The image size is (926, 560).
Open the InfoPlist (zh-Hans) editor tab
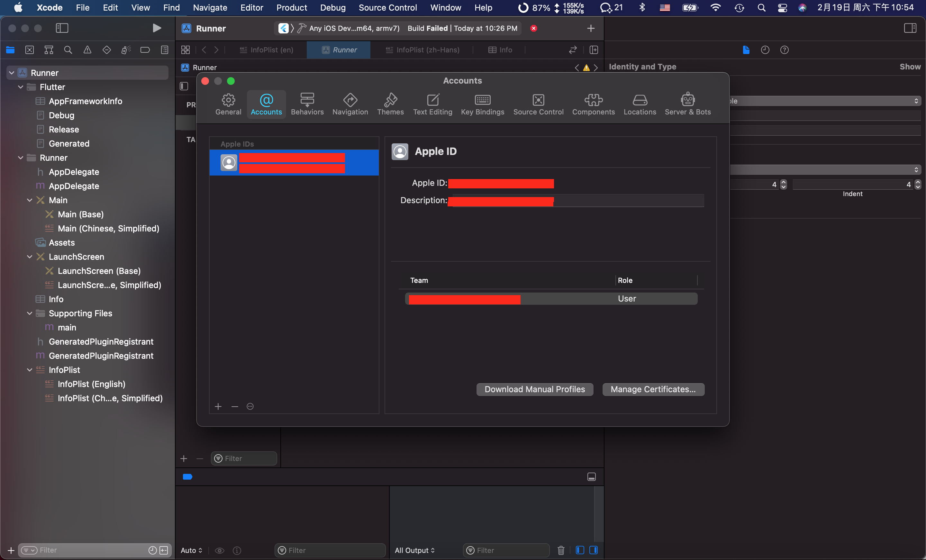click(x=422, y=50)
